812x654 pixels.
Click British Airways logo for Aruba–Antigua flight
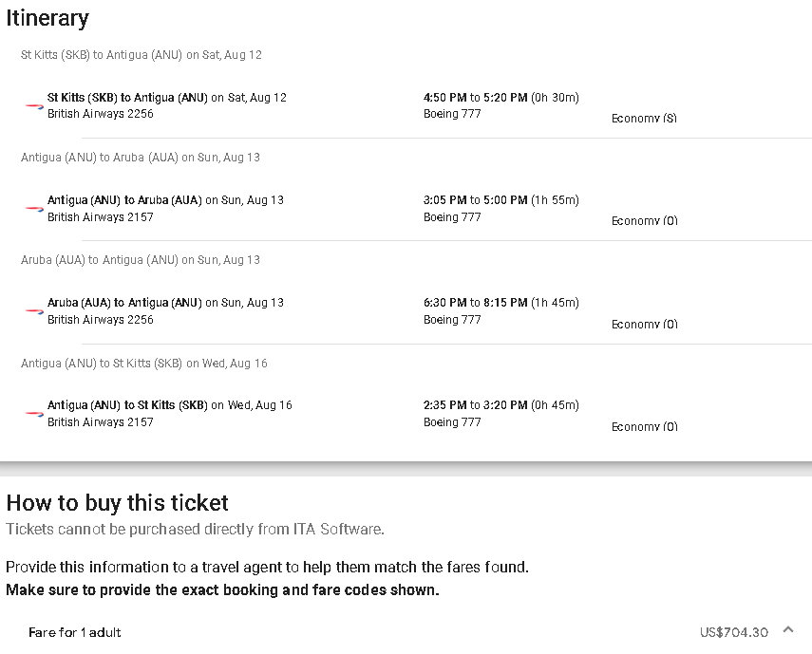pos(34,311)
